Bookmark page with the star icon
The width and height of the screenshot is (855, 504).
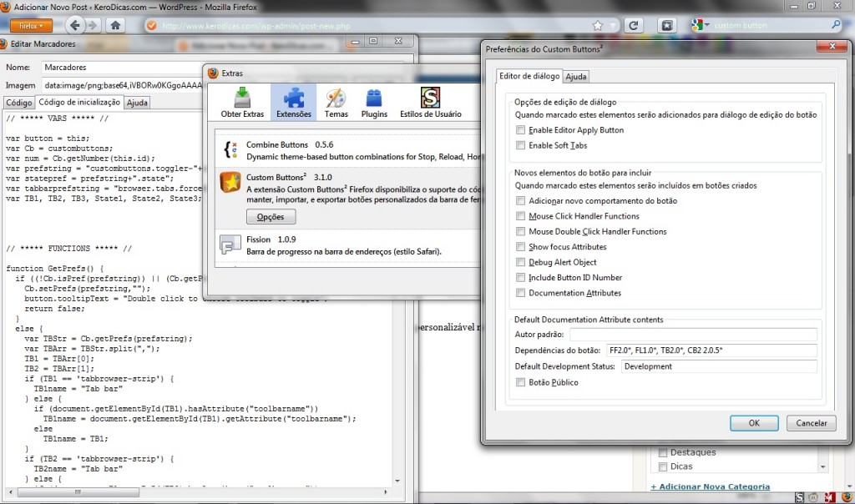pos(598,25)
